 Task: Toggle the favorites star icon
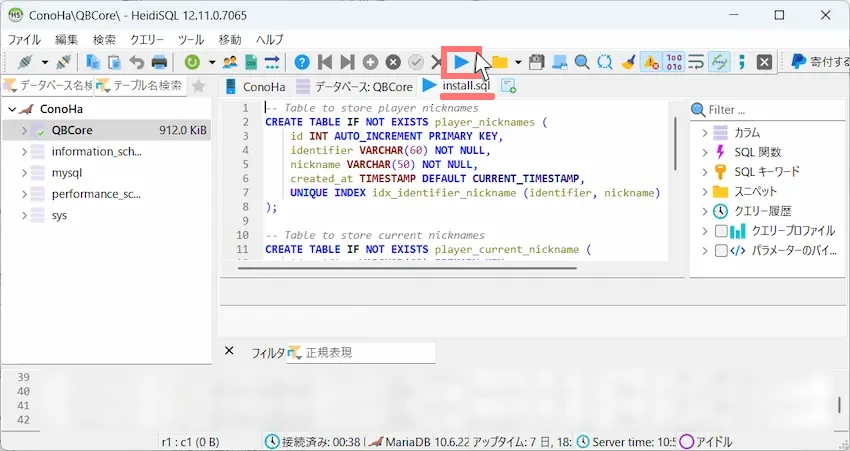(x=199, y=86)
